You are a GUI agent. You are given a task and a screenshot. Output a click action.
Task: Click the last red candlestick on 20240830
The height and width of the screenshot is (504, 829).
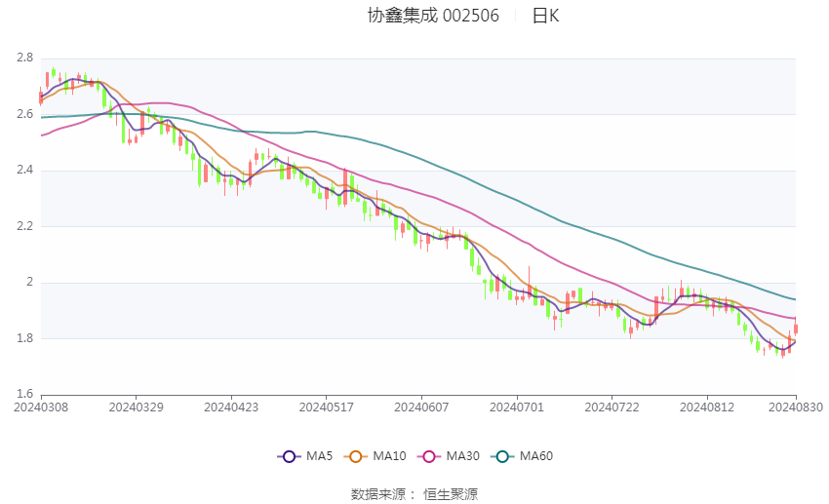(x=795, y=328)
